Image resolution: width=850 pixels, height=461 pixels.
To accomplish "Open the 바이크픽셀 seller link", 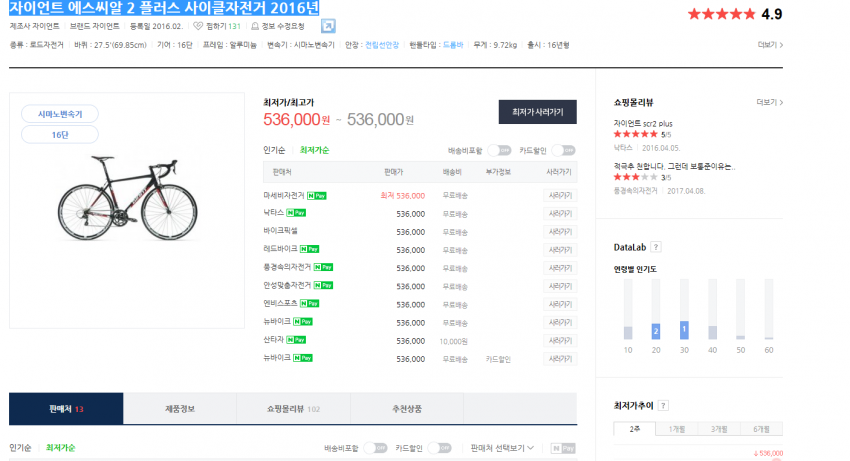I will 280,230.
